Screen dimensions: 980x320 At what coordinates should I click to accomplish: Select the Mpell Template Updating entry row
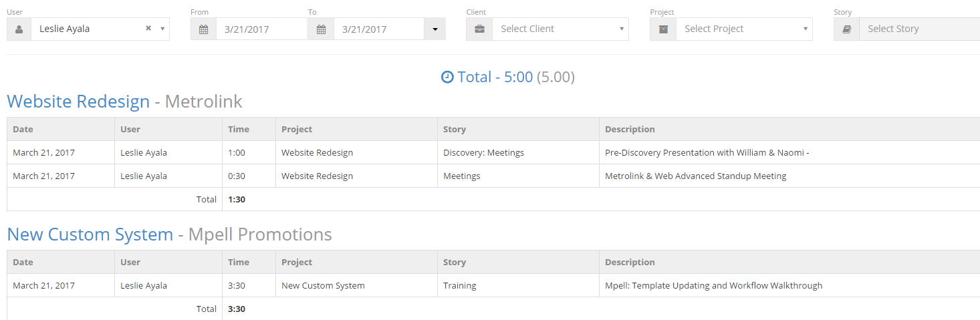tap(713, 286)
